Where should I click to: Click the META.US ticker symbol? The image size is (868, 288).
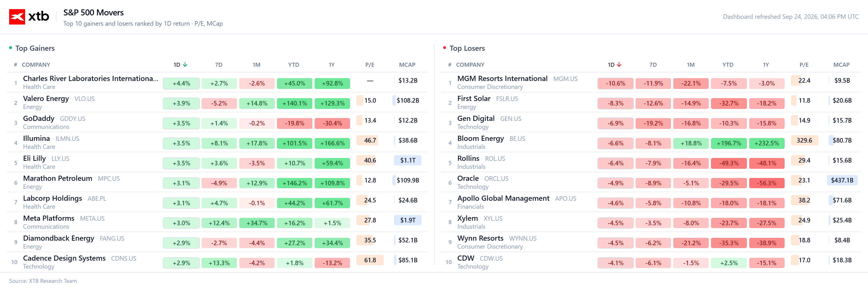(x=92, y=218)
